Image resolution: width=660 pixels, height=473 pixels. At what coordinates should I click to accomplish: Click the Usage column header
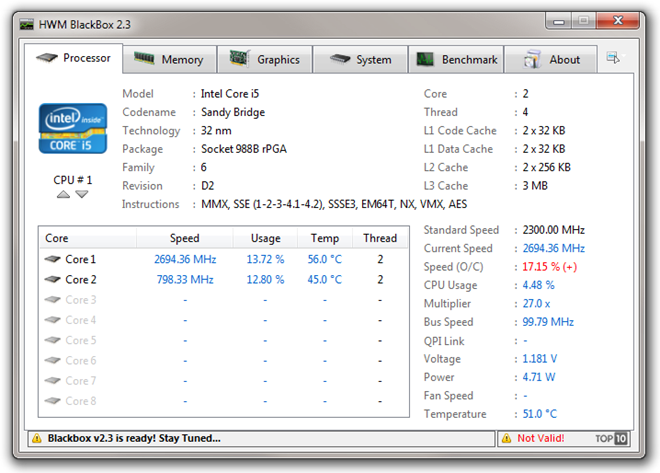click(x=266, y=238)
